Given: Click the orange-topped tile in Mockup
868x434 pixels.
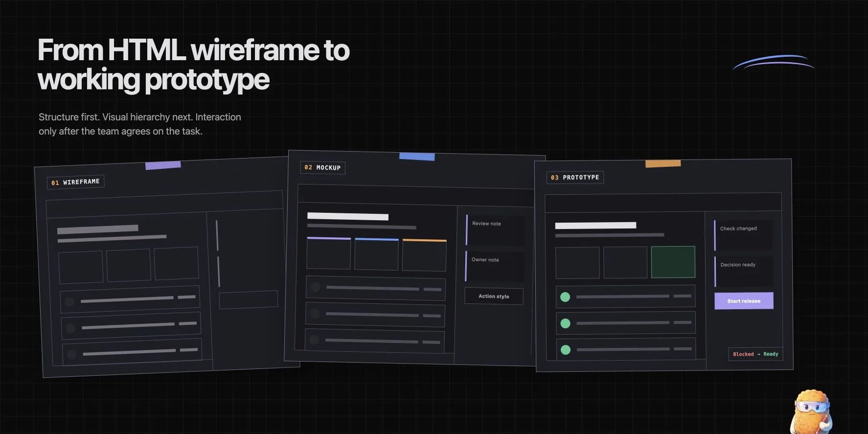Looking at the screenshot, I should (x=424, y=255).
